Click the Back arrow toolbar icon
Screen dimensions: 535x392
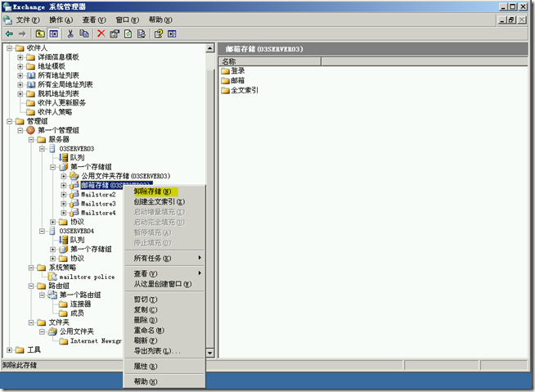tap(9, 34)
